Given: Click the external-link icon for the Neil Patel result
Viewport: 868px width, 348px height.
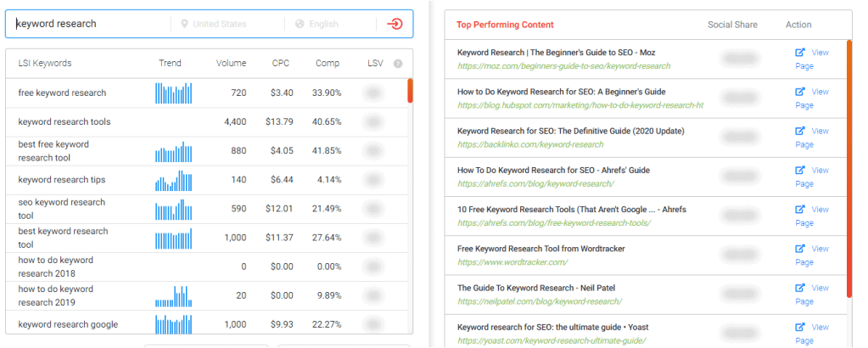Looking at the screenshot, I should pyautogui.click(x=799, y=289).
